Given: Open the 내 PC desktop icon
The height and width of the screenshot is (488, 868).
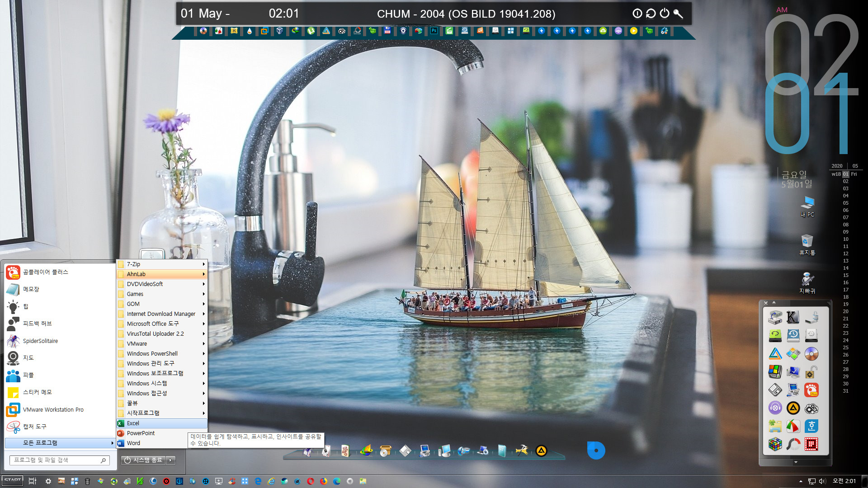Looking at the screenshot, I should point(807,207).
